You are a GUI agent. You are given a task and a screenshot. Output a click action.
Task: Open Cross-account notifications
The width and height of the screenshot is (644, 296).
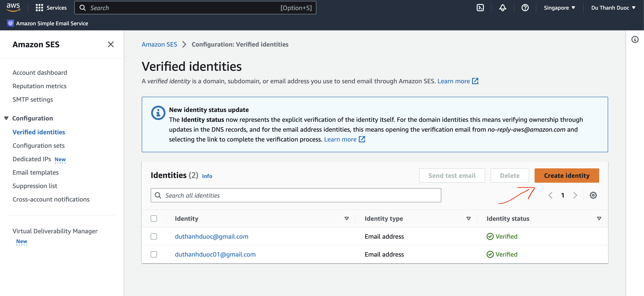[51, 199]
